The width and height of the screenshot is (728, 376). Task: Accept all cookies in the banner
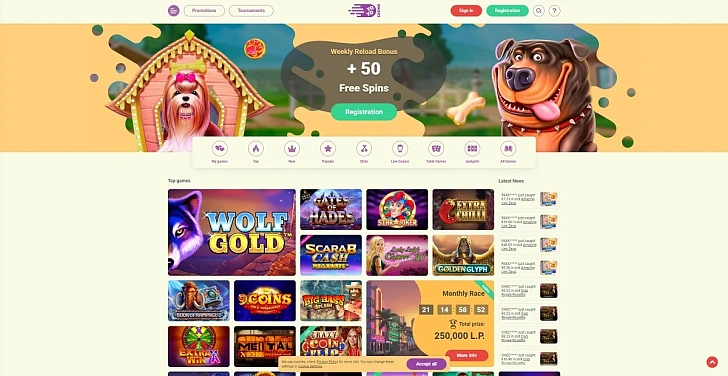pos(426,364)
